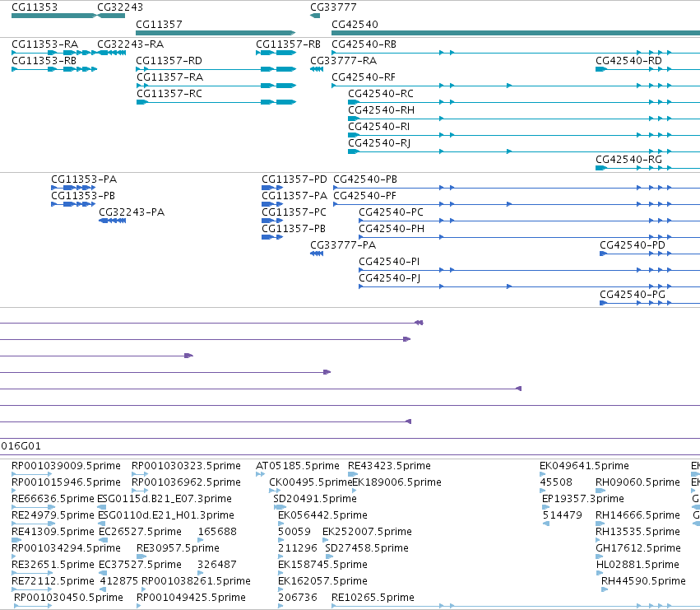Click EST HL02881.5prime
700x610 pixels.
[x=637, y=565]
